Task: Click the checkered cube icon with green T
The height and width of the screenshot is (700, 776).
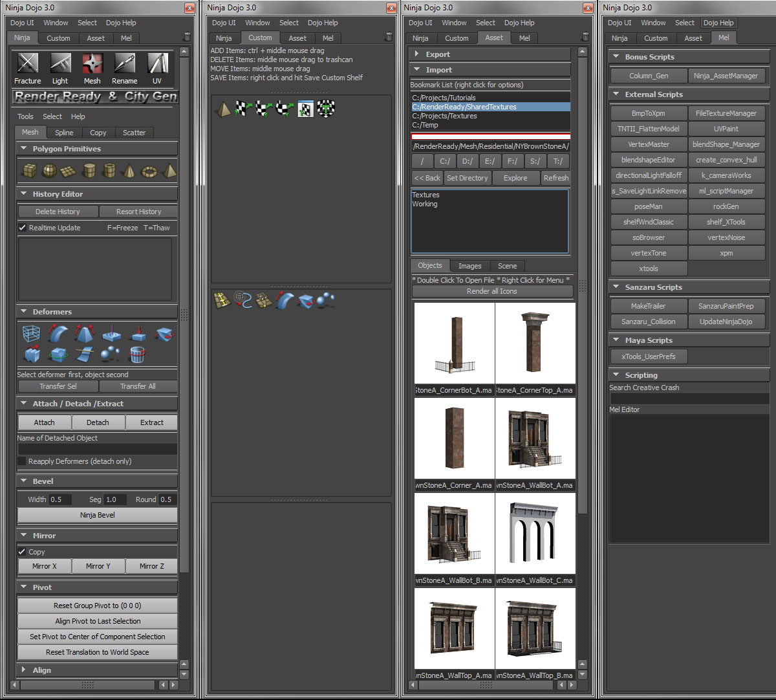Action: tap(326, 109)
